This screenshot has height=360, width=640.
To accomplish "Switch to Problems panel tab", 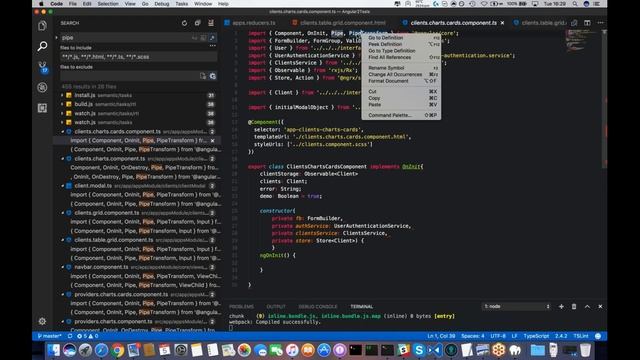I will click(x=241, y=307).
